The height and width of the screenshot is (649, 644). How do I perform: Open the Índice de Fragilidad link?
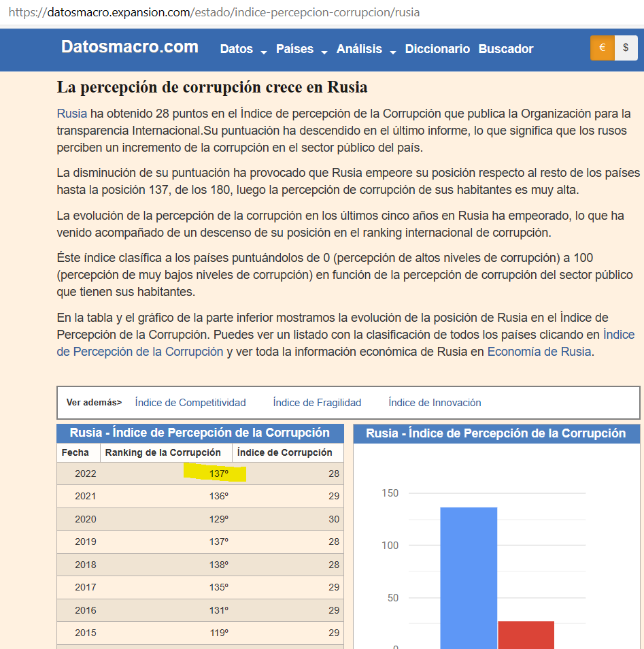point(317,402)
